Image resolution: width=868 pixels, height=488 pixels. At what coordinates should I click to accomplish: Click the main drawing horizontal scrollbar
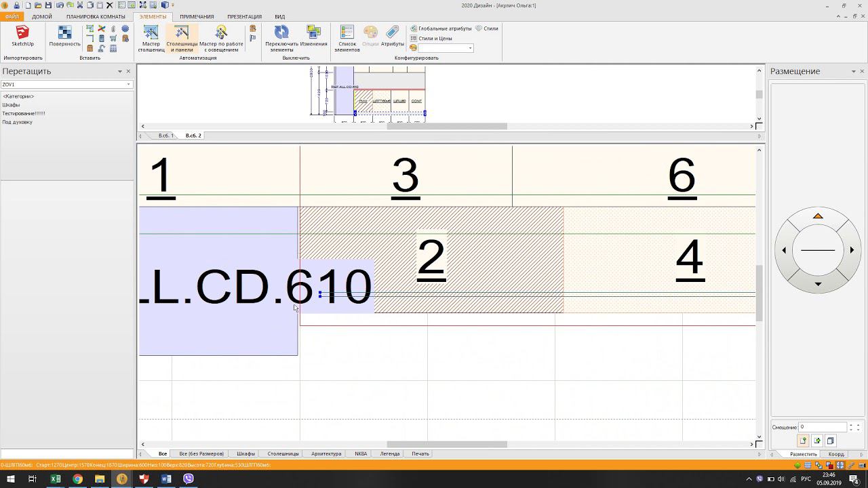(447, 445)
